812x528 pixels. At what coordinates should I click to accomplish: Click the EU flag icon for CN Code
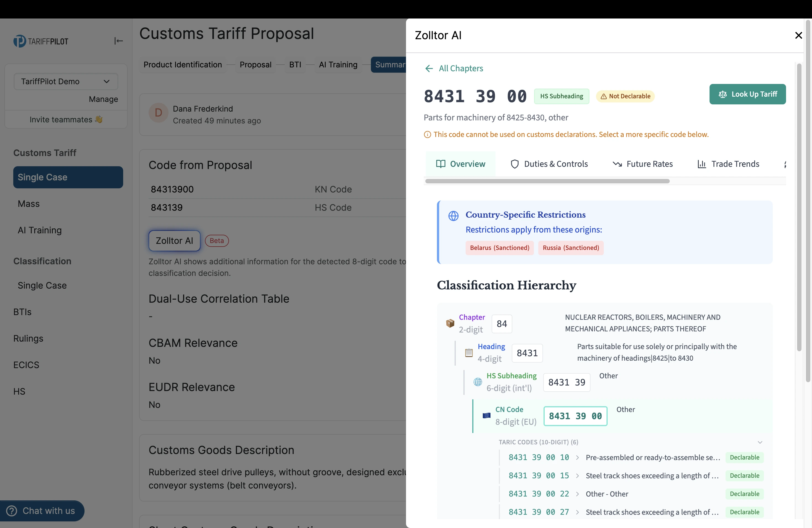(x=487, y=415)
